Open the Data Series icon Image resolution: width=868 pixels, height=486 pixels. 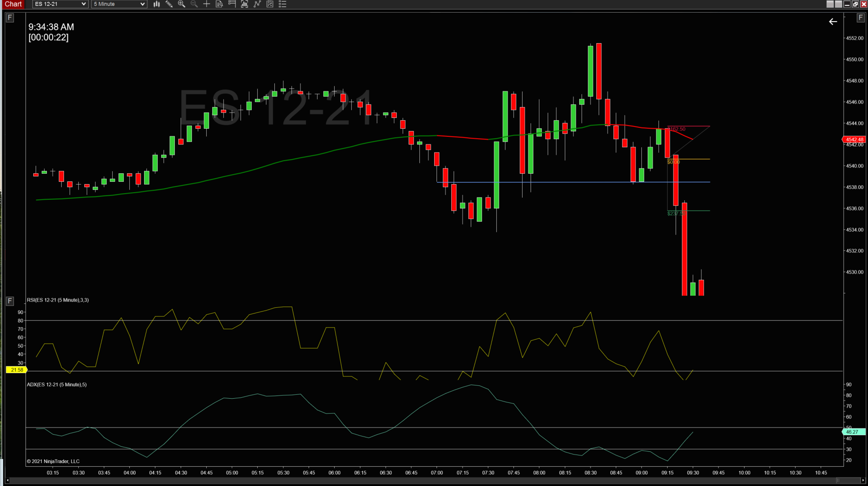245,4
